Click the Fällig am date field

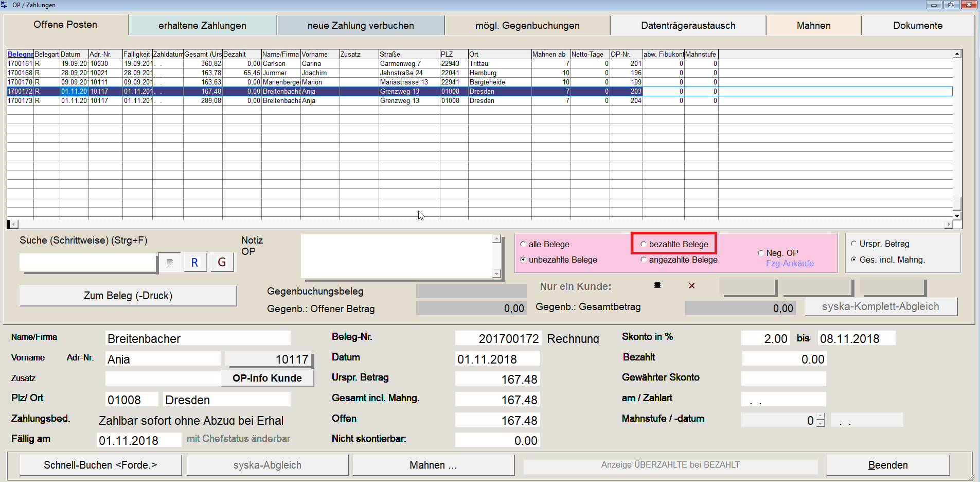point(139,440)
